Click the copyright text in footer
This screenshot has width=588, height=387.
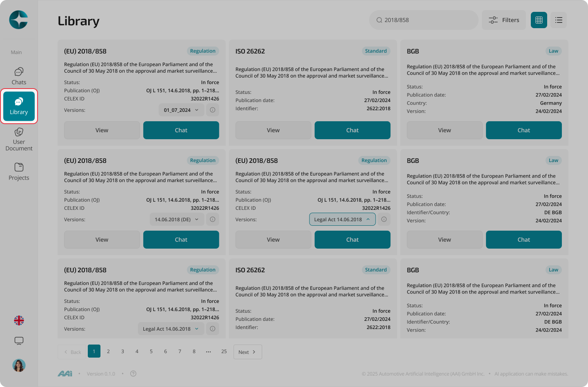coord(423,374)
